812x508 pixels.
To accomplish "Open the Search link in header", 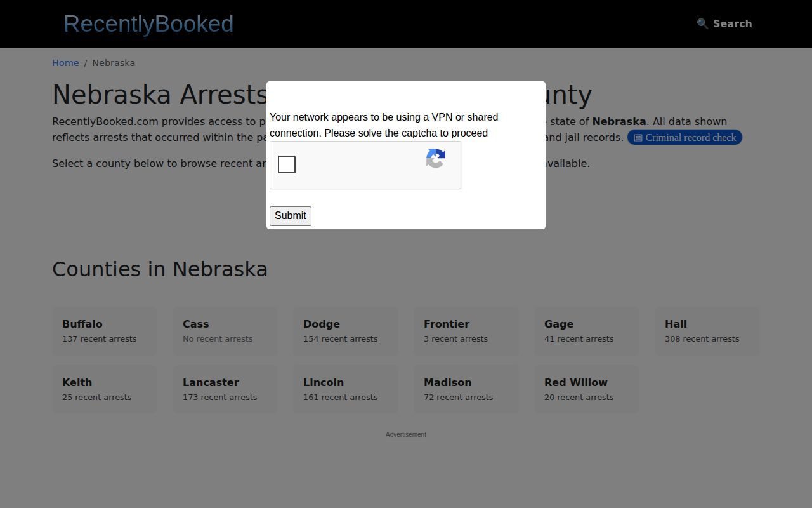I will pyautogui.click(x=724, y=23).
